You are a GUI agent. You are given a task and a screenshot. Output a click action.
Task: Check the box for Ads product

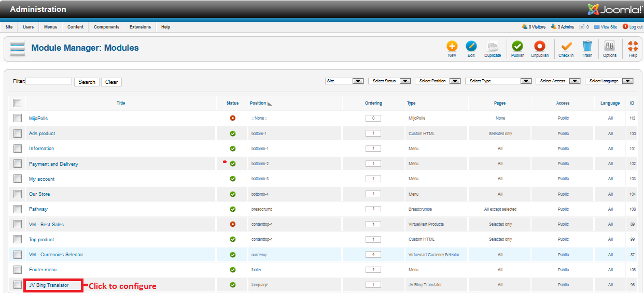(x=18, y=134)
